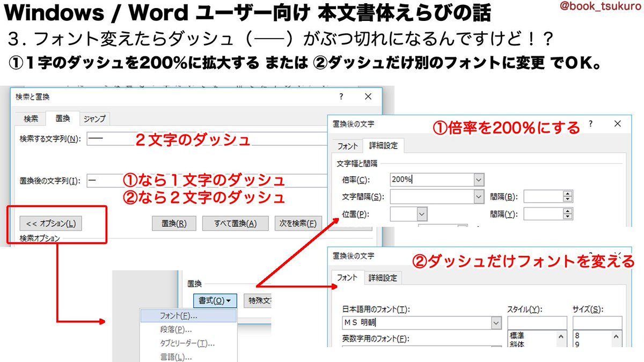This screenshot has height=362, width=644.
Task: Choose フォント(F)... from the 書式 menu
Action: click(x=188, y=316)
